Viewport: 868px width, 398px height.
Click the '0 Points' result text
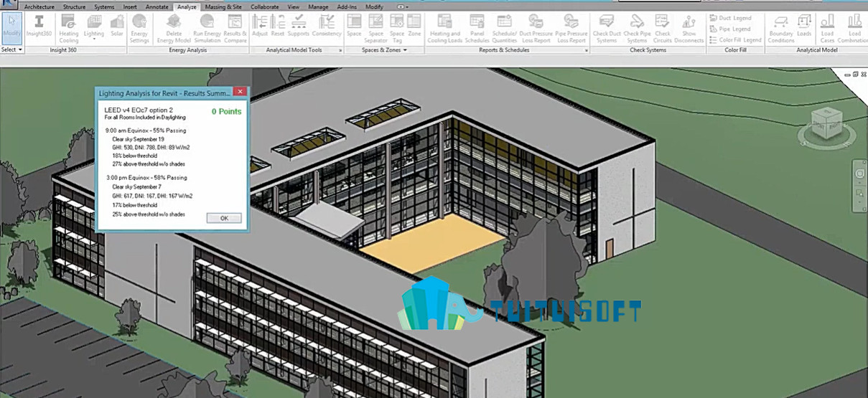[x=226, y=111]
